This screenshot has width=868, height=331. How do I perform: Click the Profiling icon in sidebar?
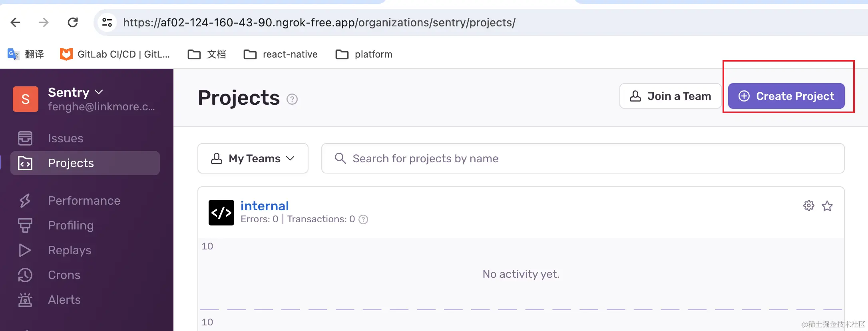pos(25,225)
